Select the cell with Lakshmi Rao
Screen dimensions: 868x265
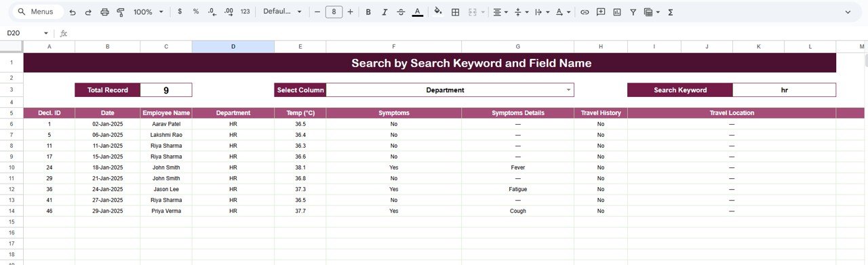click(166, 135)
